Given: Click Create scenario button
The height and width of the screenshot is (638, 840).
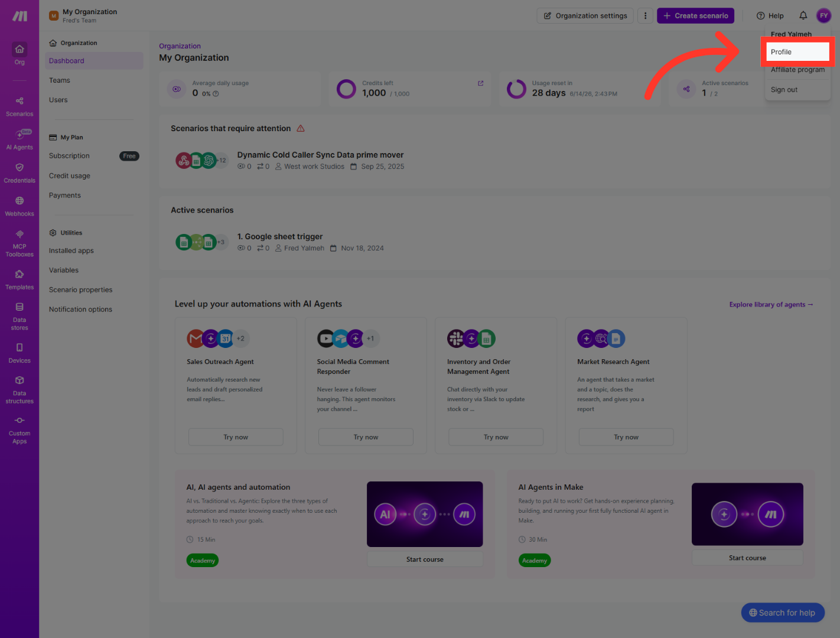Looking at the screenshot, I should pyautogui.click(x=695, y=15).
